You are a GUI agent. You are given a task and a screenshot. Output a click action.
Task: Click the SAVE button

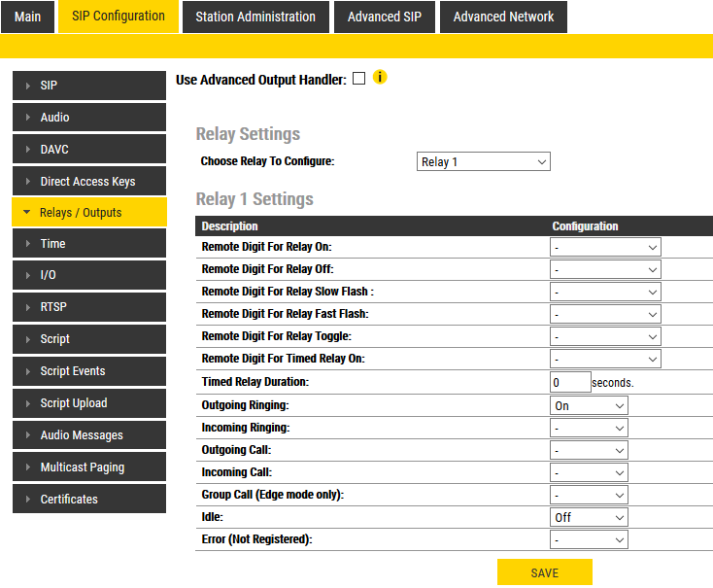(544, 572)
